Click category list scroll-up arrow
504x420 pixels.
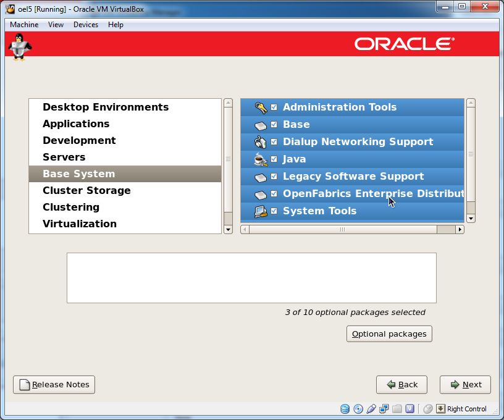(x=228, y=103)
